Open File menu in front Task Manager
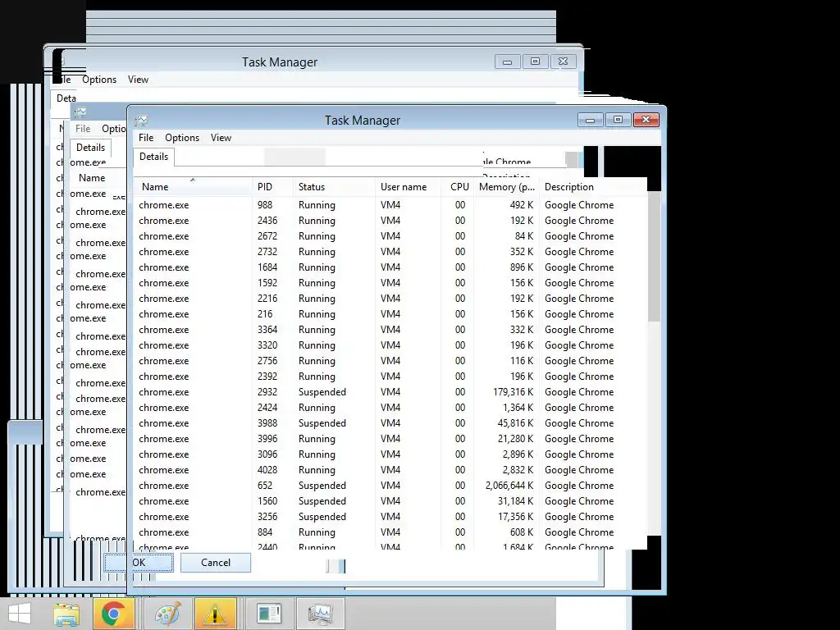This screenshot has height=630, width=840. pos(146,138)
